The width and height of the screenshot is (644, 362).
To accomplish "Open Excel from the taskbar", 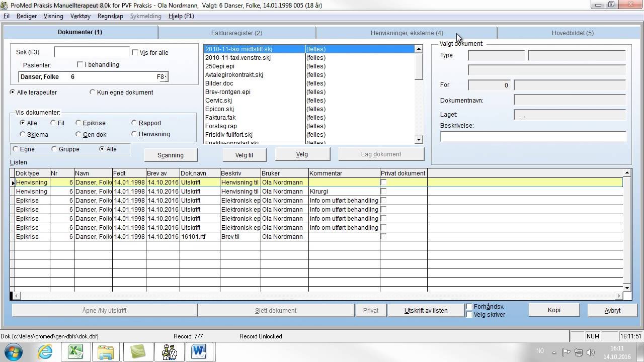I will click(75, 351).
